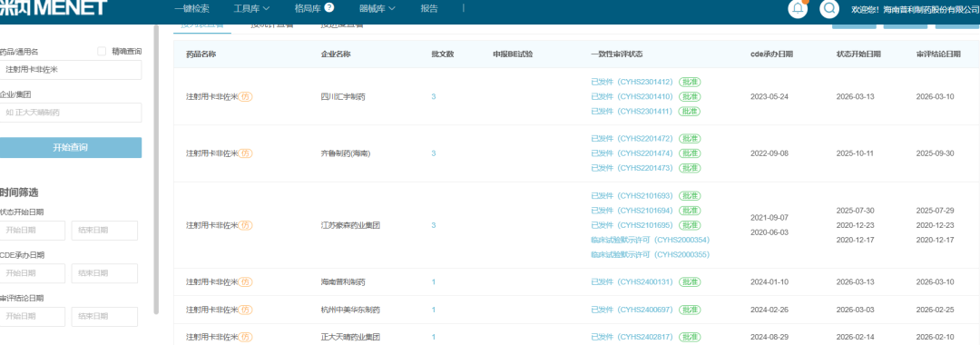Open link 已发件 (CYHS2400131)
The height and width of the screenshot is (345, 980).
(632, 281)
